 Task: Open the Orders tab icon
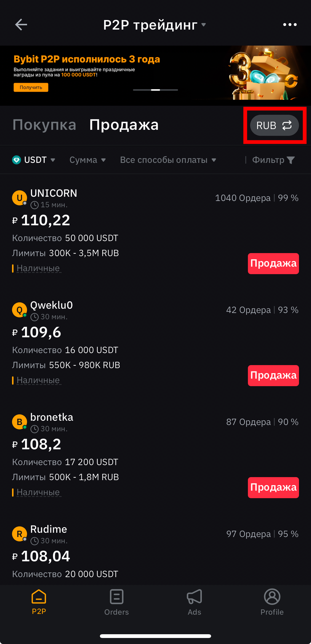(117, 597)
